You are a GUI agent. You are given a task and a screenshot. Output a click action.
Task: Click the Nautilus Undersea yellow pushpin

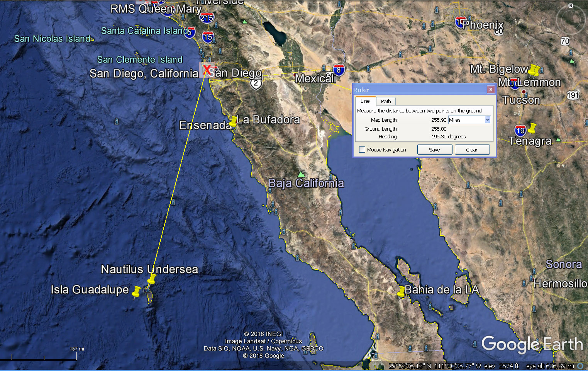point(152,279)
